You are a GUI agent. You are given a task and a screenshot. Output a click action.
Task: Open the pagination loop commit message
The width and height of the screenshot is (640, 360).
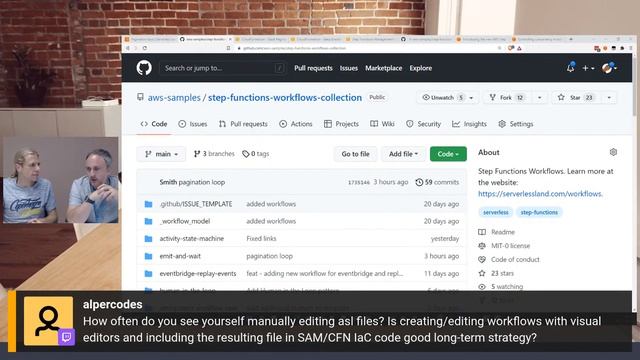[202, 182]
